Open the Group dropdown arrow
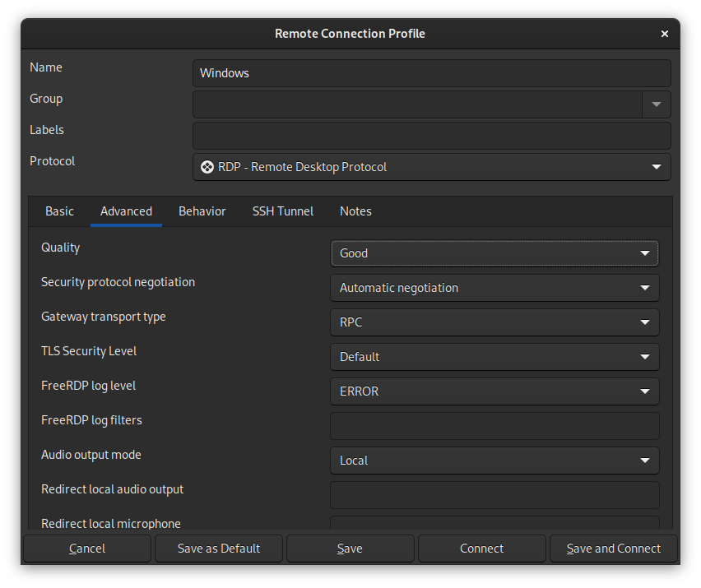Viewport: 701px width, 588px height. pos(656,104)
